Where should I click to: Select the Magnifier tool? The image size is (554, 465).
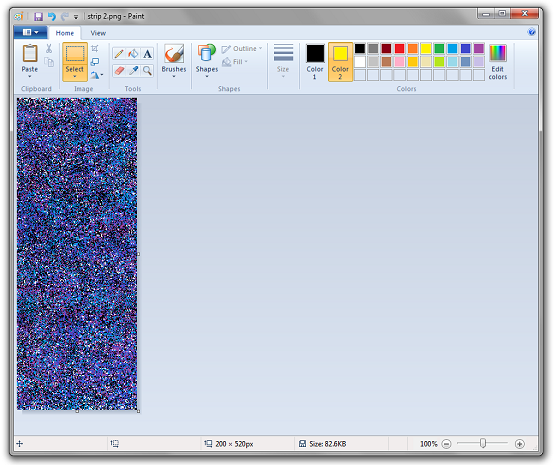click(147, 71)
